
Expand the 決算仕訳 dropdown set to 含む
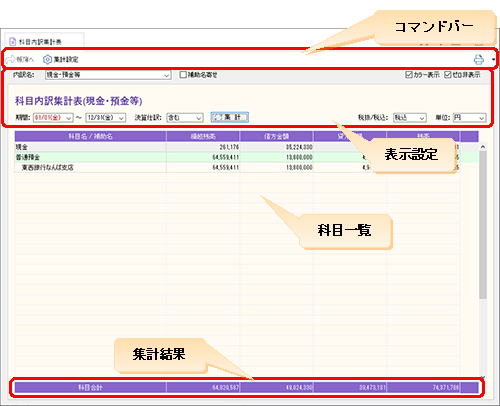point(185,118)
